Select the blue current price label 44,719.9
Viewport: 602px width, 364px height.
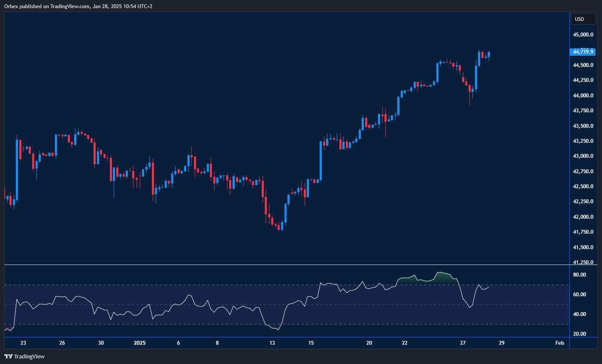[582, 51]
